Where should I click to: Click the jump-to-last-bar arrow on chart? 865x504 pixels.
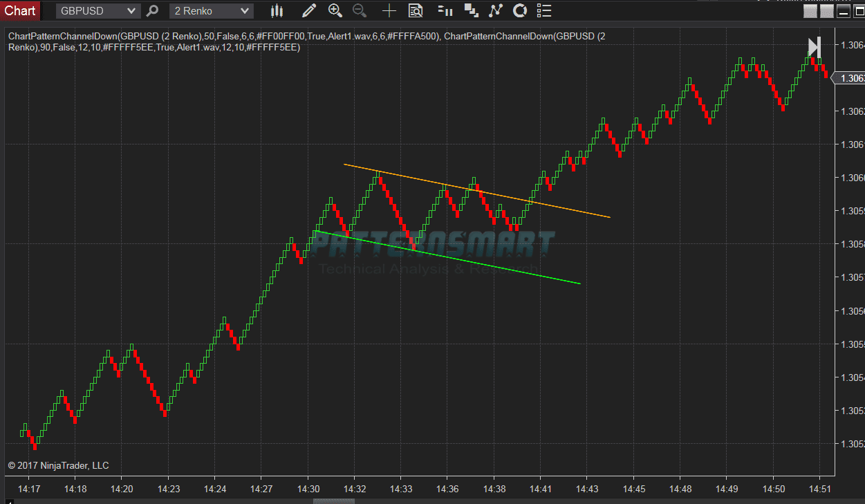point(815,47)
